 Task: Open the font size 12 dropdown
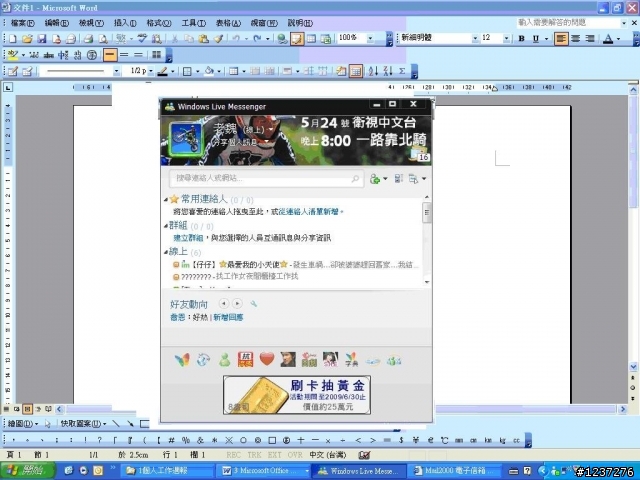click(506, 38)
